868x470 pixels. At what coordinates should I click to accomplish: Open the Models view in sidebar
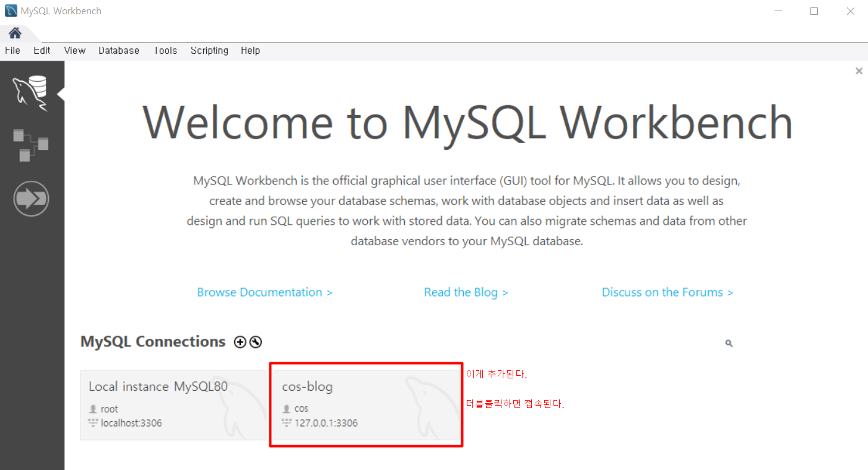coord(31,145)
